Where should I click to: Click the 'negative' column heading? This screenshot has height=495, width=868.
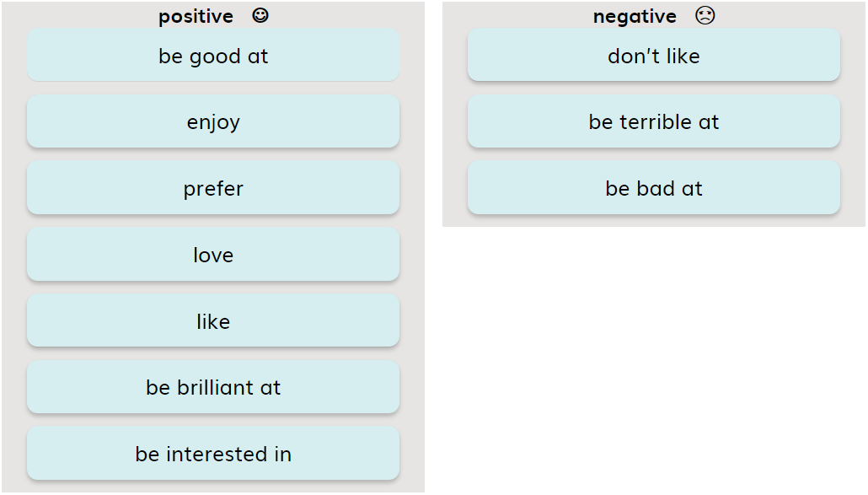tap(635, 17)
